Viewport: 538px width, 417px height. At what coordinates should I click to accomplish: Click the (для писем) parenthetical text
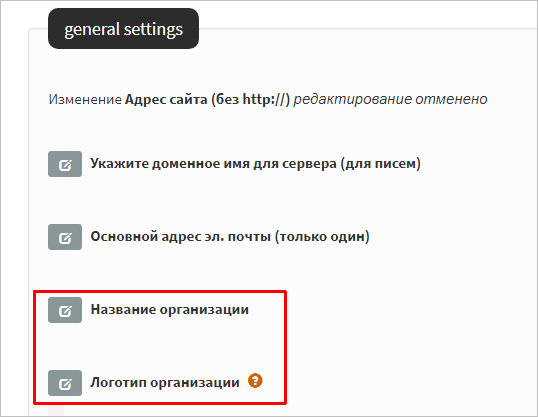381,164
